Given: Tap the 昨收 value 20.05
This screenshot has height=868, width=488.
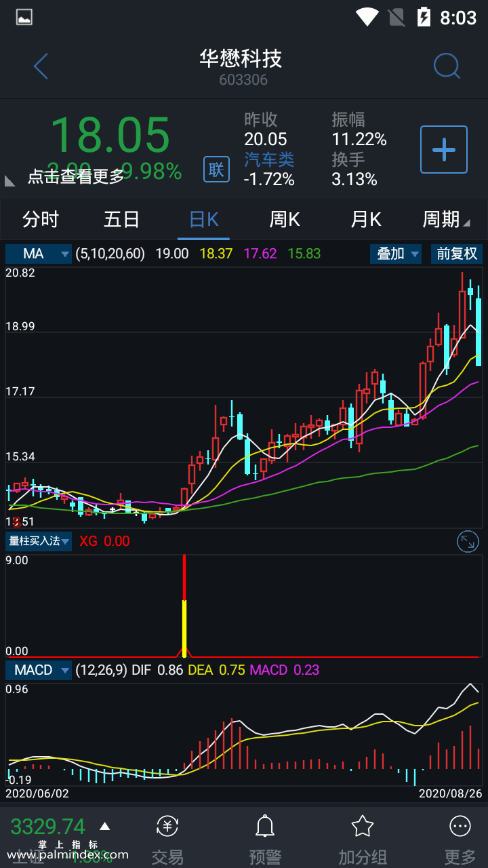Looking at the screenshot, I should 266,140.
